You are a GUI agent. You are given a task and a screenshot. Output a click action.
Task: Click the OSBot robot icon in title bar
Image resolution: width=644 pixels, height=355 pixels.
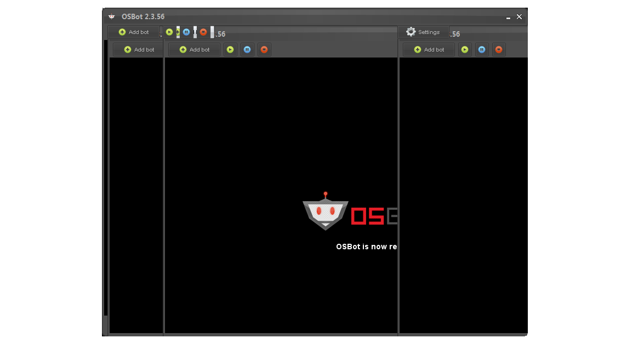pos(112,16)
